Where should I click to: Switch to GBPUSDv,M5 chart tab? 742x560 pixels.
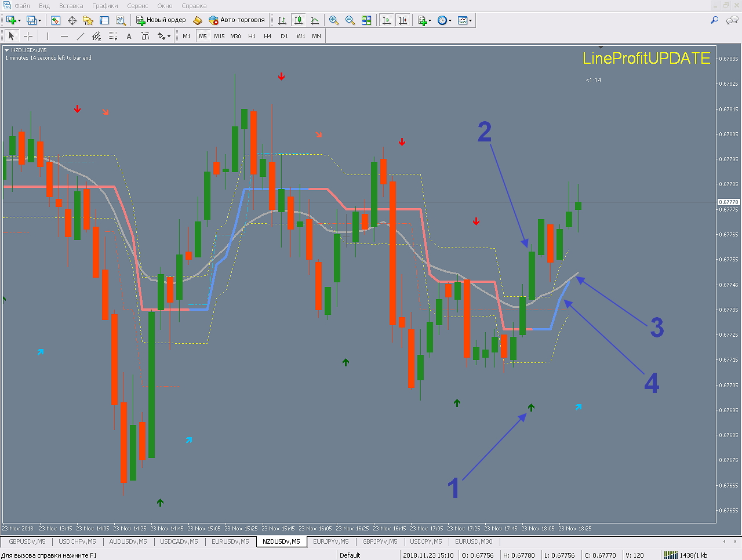tap(27, 541)
